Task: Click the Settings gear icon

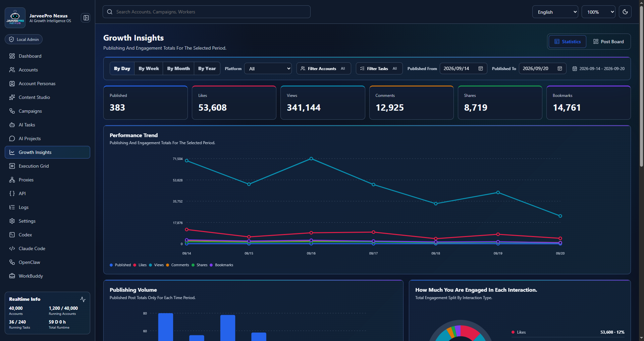Action: click(12, 221)
